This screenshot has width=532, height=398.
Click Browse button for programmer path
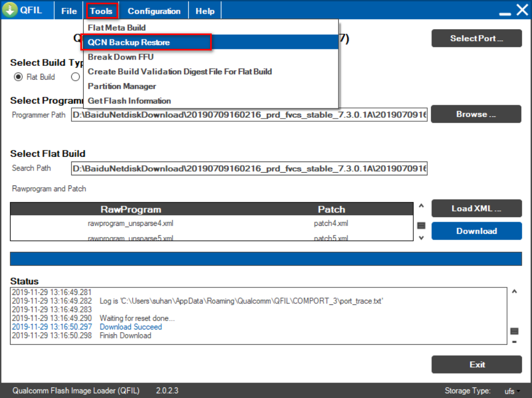[x=476, y=114]
